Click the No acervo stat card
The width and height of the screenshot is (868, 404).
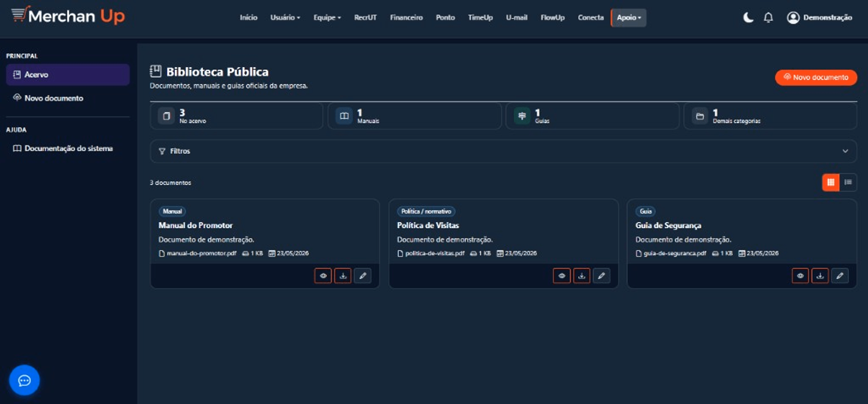[x=236, y=116]
